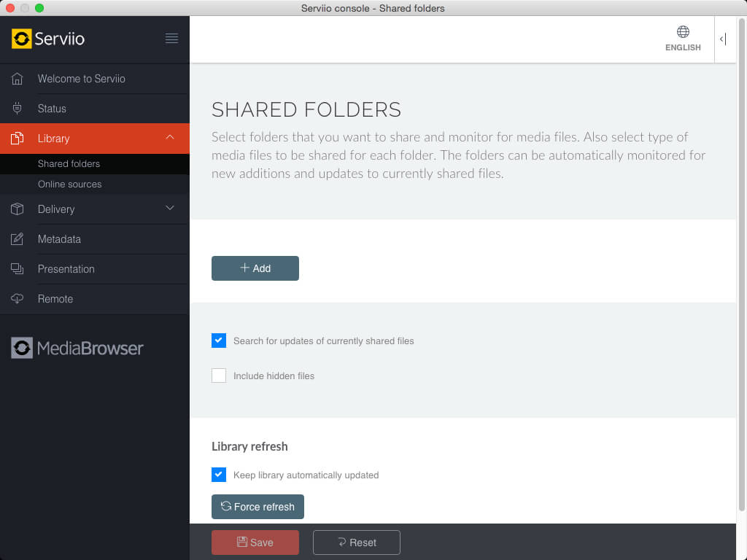Select the Shared folders submenu item

[69, 164]
